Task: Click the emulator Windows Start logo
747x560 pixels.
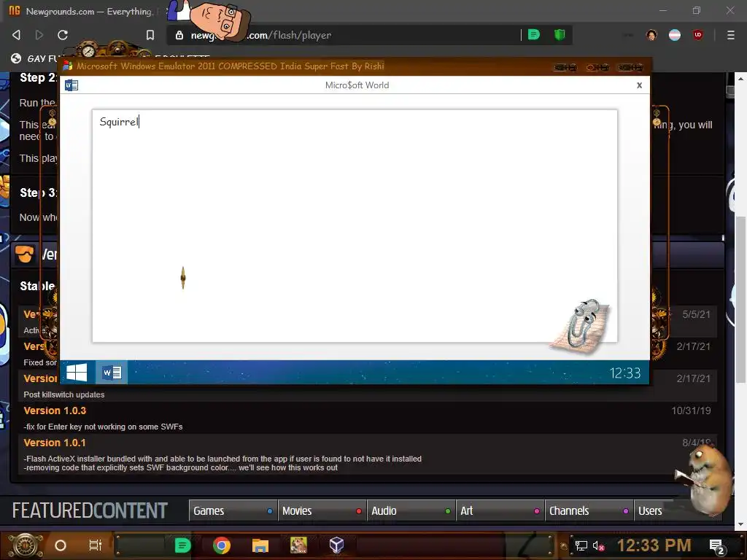Action: 76,373
